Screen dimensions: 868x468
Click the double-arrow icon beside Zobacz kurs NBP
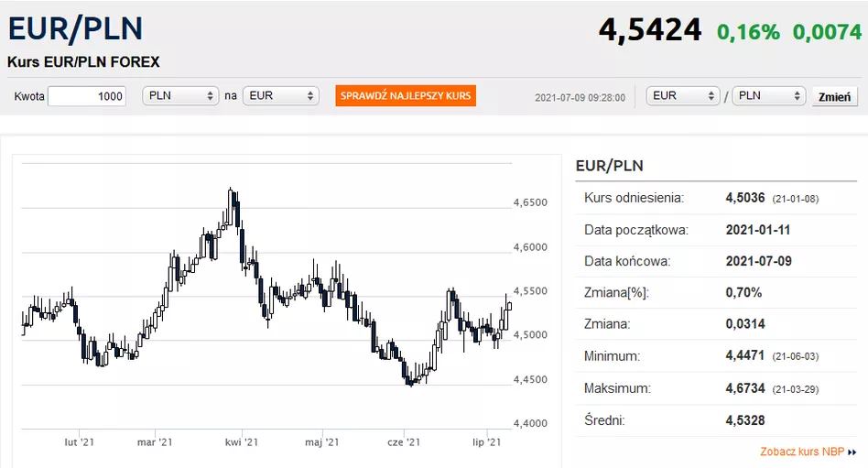point(852,452)
